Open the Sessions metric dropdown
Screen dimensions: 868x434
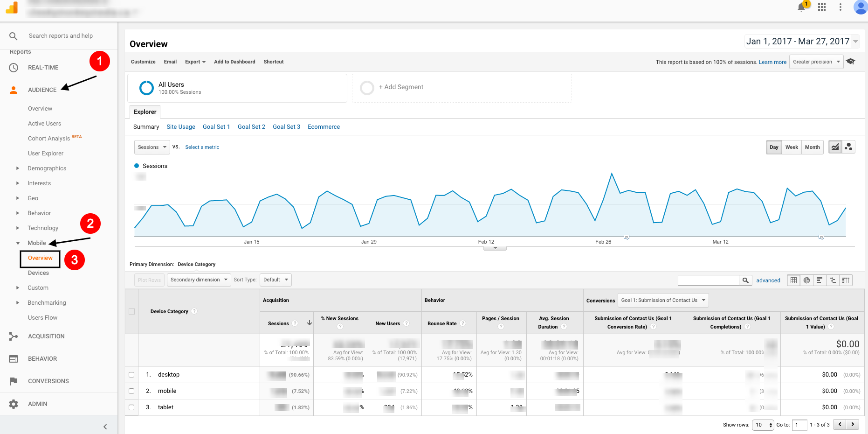tap(152, 147)
